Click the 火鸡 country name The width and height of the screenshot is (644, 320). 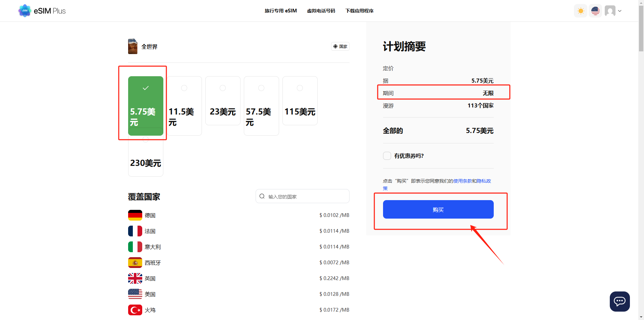pyautogui.click(x=150, y=310)
